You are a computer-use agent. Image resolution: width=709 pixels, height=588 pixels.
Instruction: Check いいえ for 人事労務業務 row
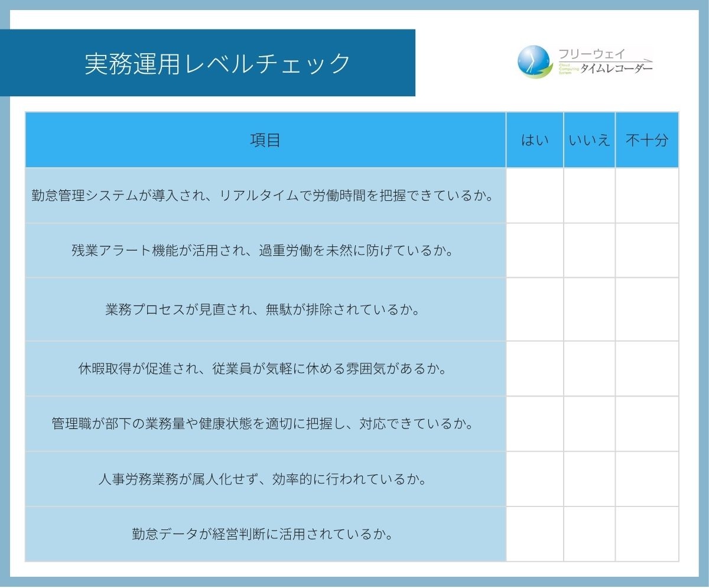(x=589, y=479)
